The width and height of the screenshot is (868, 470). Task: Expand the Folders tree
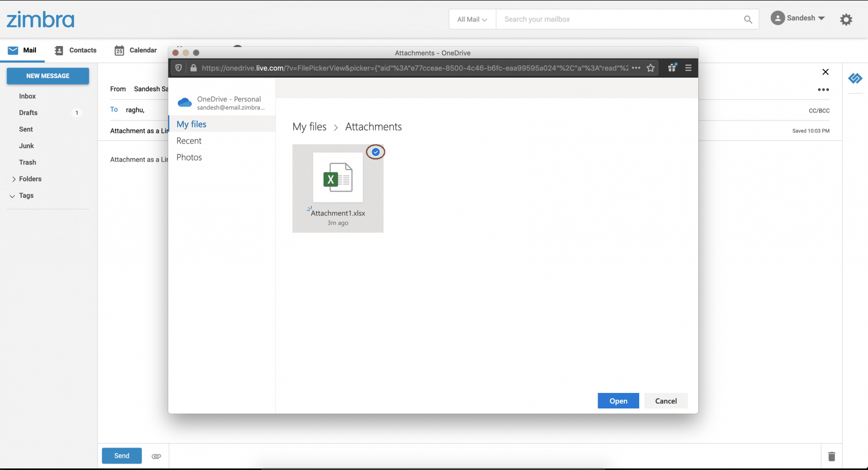point(14,179)
